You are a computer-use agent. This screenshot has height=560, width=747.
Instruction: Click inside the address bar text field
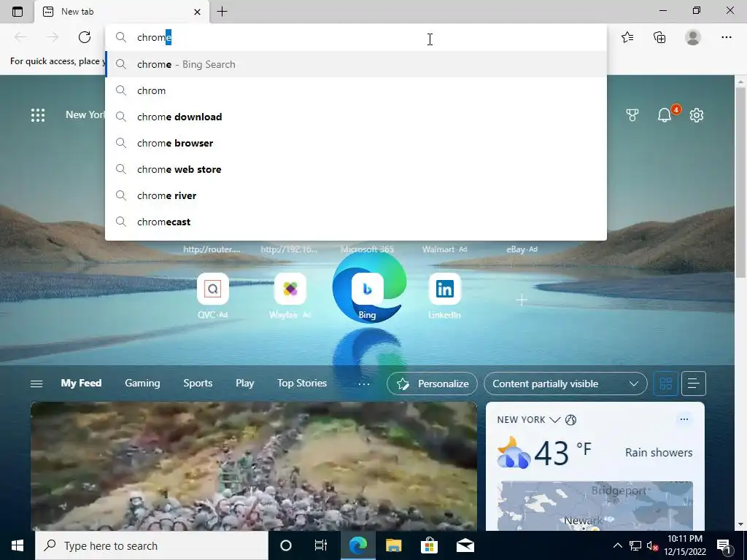coord(355,37)
